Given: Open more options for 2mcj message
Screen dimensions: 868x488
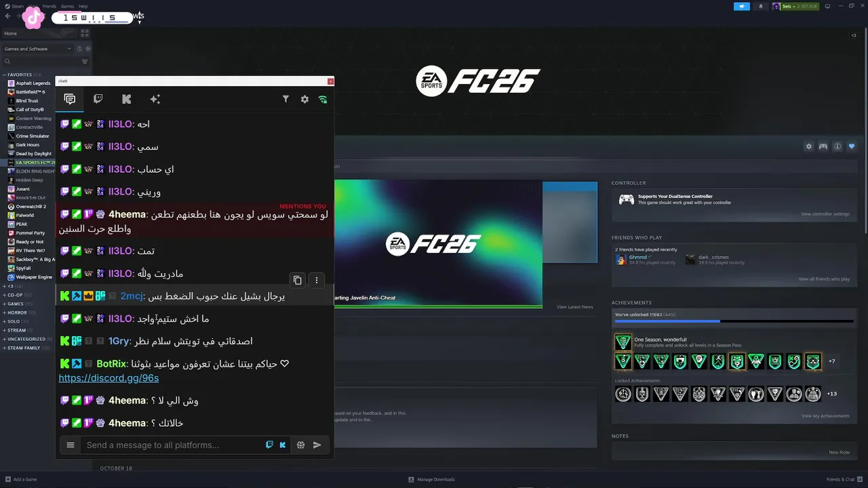Looking at the screenshot, I should pyautogui.click(x=317, y=280).
